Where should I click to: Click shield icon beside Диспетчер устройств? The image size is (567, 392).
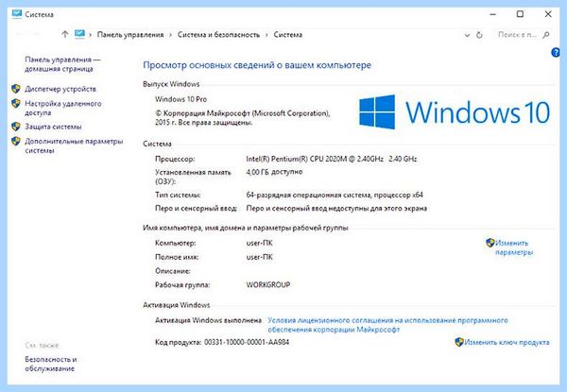pyautogui.click(x=16, y=89)
